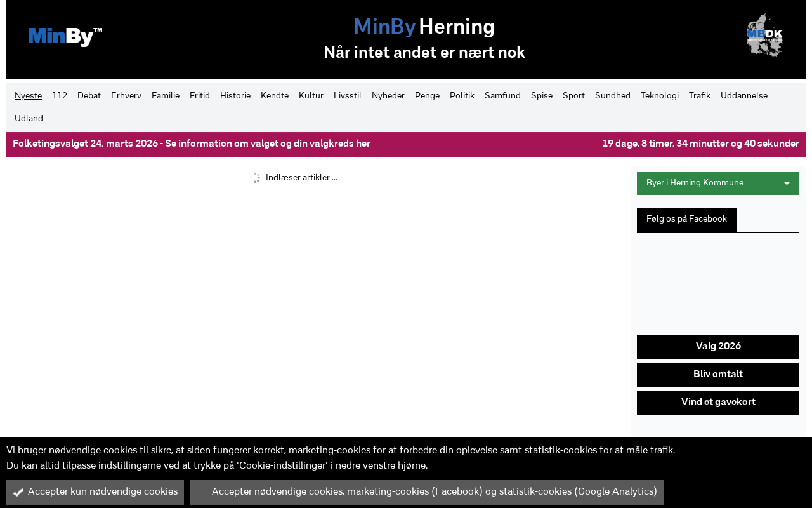Select the Nyeste category
The image size is (812, 508).
pos(28,96)
